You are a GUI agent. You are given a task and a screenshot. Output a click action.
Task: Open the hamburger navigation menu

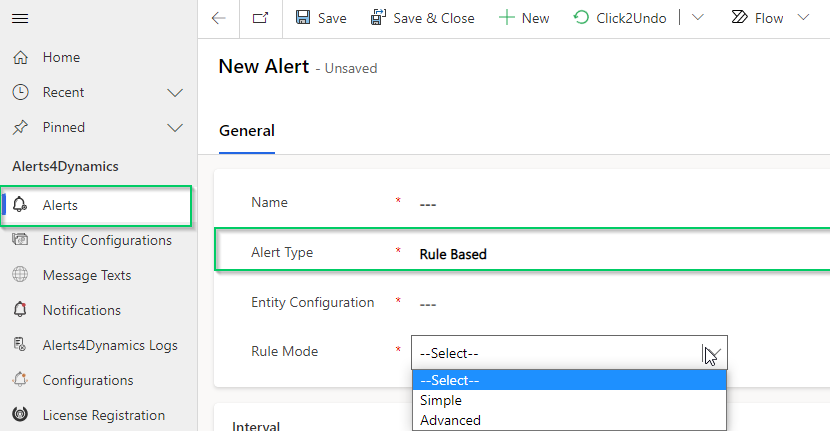(x=20, y=19)
